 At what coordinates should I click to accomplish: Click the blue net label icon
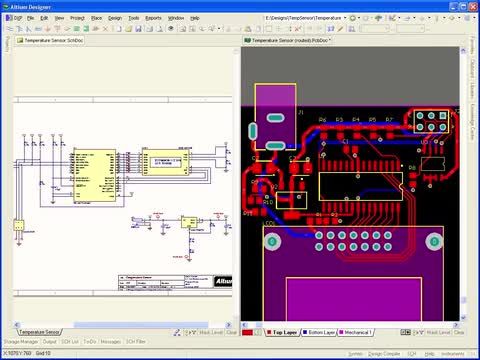click(x=38, y=29)
